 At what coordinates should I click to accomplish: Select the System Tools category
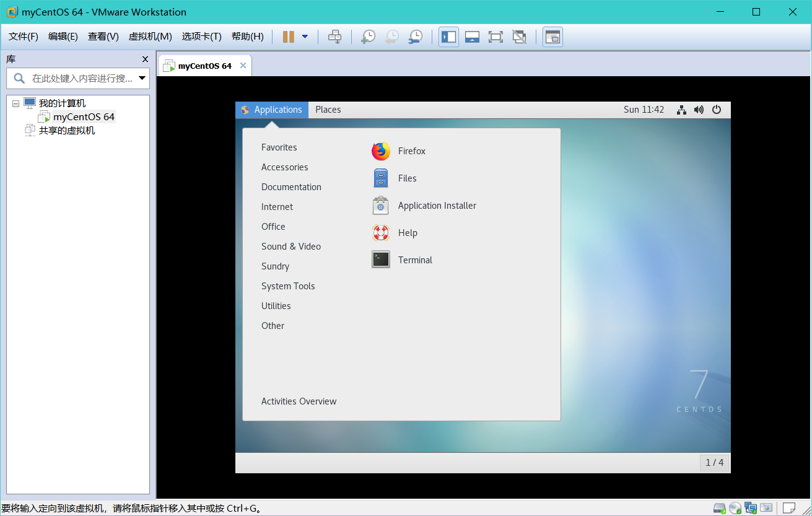288,286
